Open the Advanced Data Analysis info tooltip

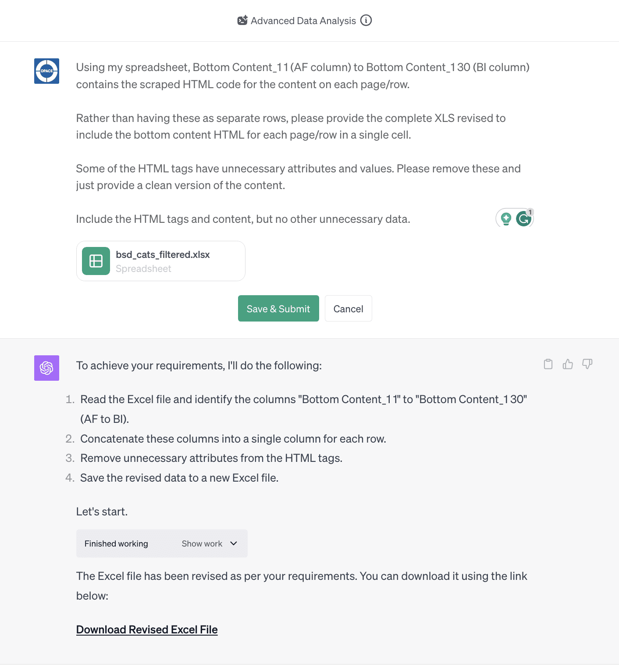pos(366,20)
